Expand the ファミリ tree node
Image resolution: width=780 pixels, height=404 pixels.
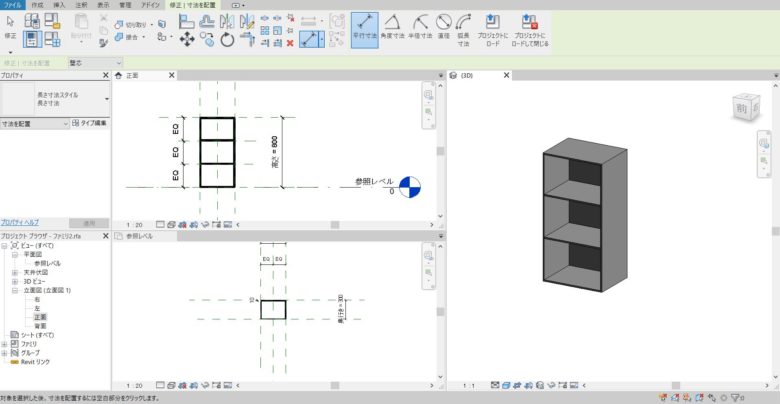pos(5,343)
